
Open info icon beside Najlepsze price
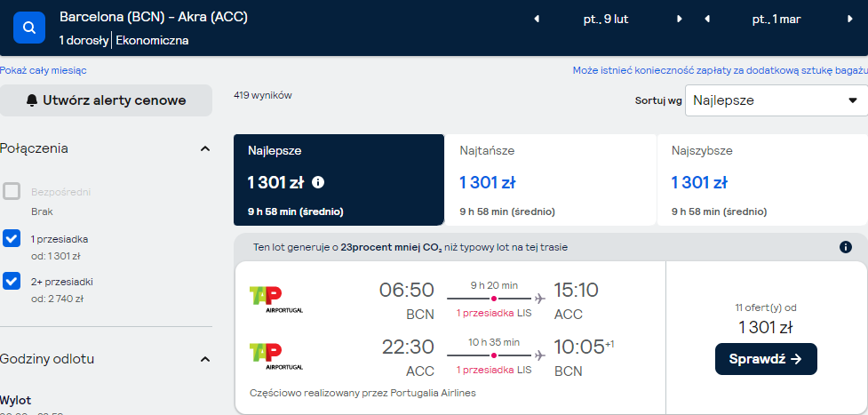click(x=318, y=182)
